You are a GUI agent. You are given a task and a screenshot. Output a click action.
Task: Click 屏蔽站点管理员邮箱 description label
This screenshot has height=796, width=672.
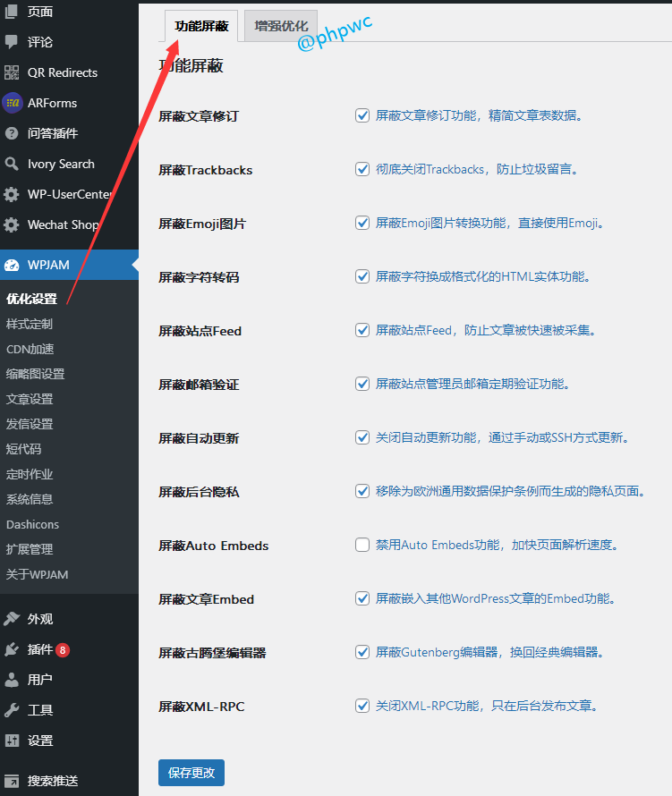point(472,384)
